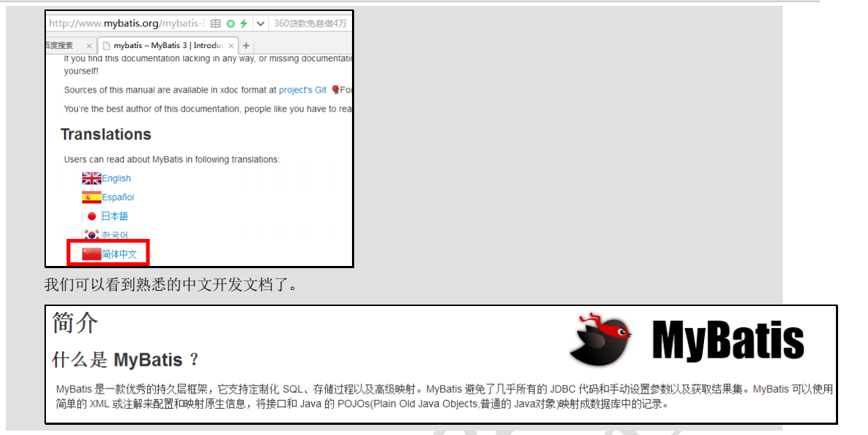Click the red ribbon Fork icon
The width and height of the screenshot is (868, 435).
click(x=335, y=89)
